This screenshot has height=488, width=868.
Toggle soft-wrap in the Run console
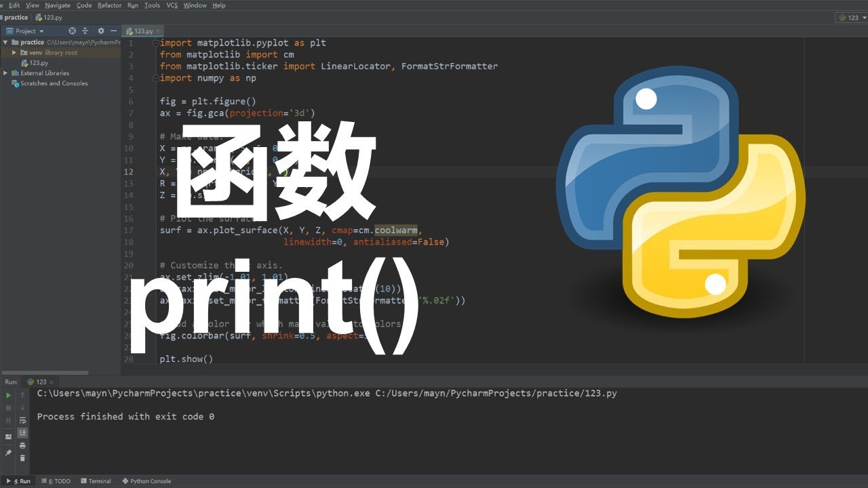click(22, 420)
